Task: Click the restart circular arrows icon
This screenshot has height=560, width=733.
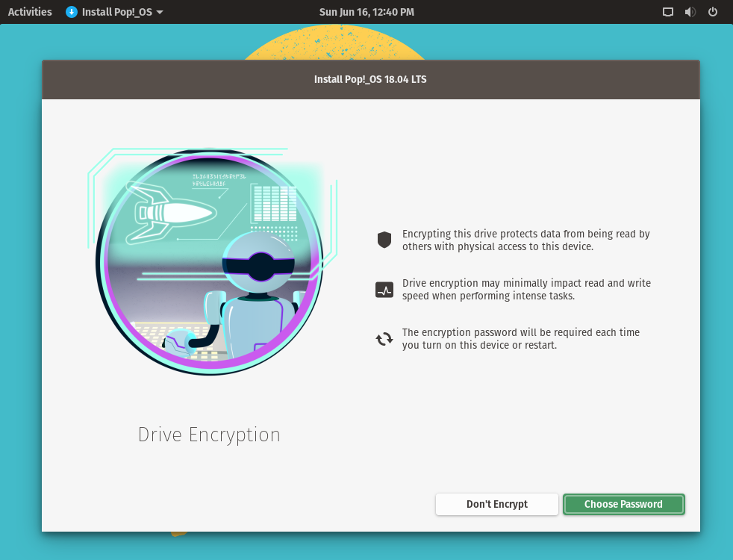Action: [x=384, y=339]
